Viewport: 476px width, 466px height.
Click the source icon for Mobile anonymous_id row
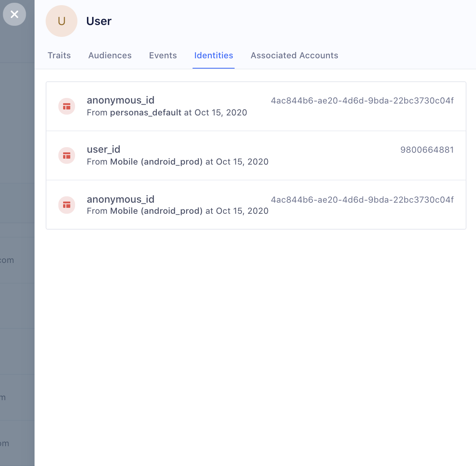point(67,205)
